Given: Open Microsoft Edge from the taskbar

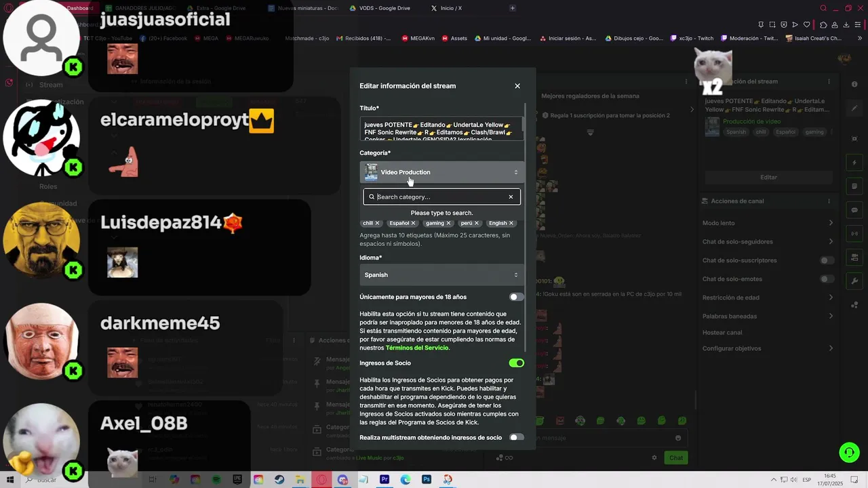Looking at the screenshot, I should pos(406,479).
